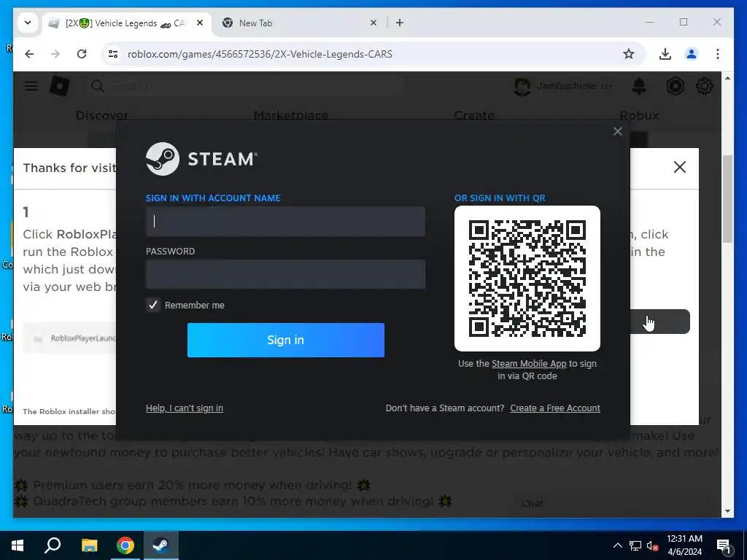Viewport: 747px width, 560px height.
Task: View site information icon in address bar
Action: tap(113, 54)
